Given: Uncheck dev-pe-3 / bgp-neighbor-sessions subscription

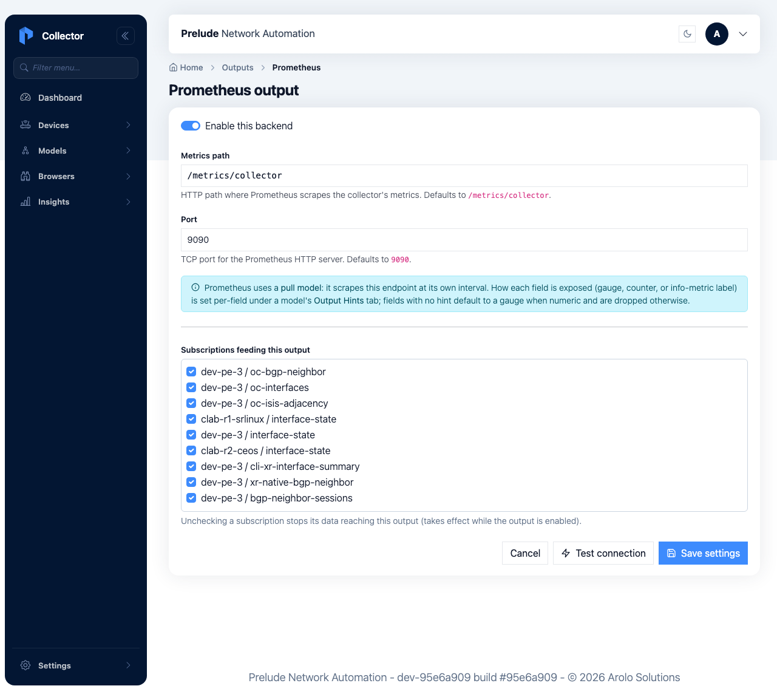Looking at the screenshot, I should (191, 498).
